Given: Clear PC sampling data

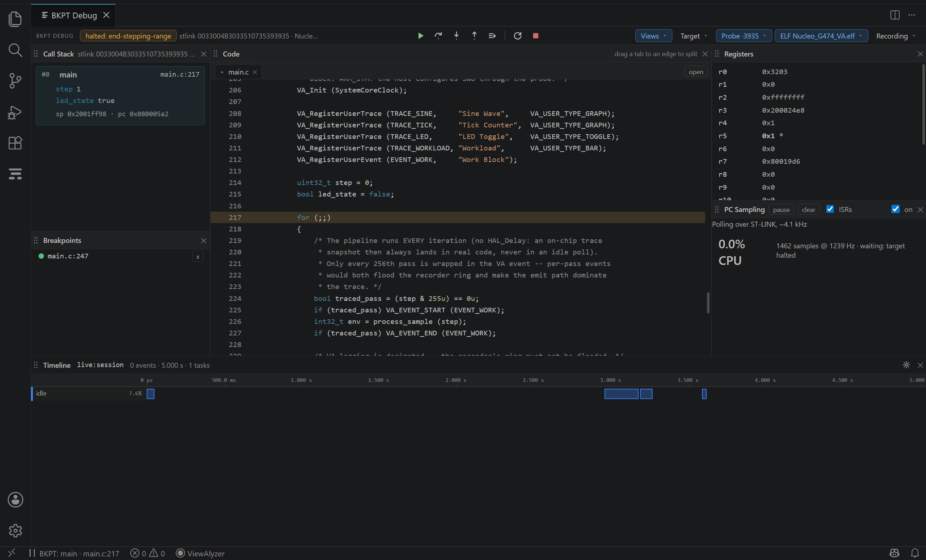Looking at the screenshot, I should pyautogui.click(x=808, y=209).
